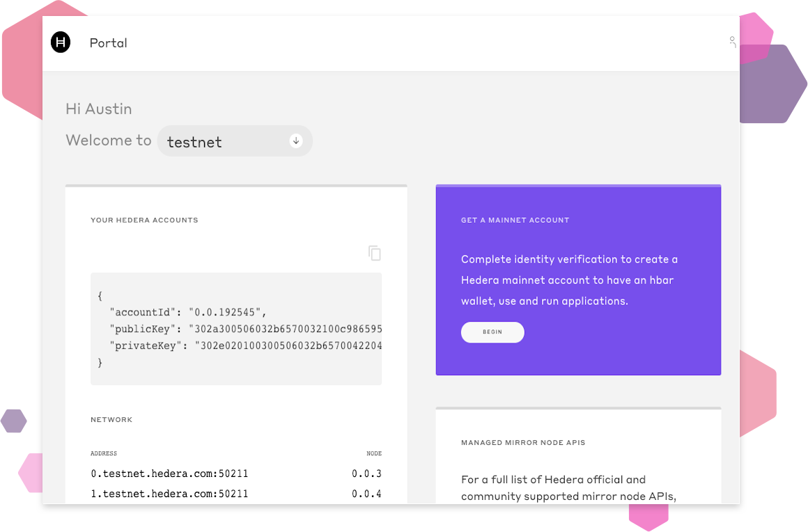Select the accountId line 0.0.192545
808x532 pixels.
point(188,312)
